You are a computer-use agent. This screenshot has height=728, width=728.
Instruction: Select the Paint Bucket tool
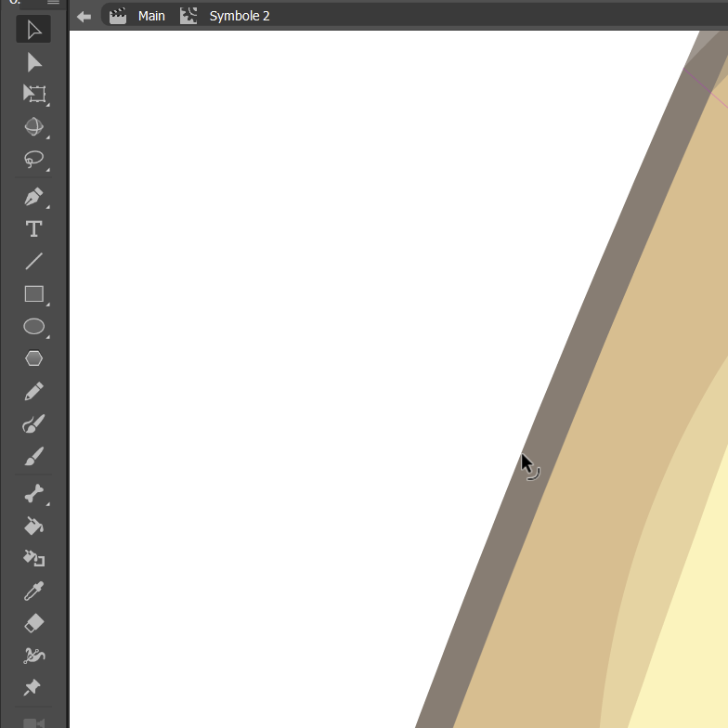point(33,526)
